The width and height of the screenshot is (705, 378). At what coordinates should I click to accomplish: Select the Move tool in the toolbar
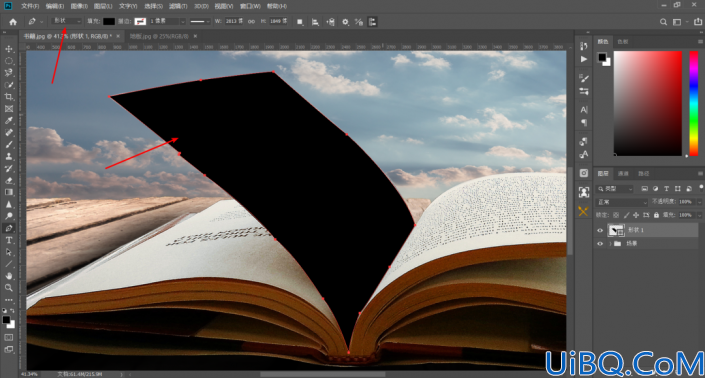click(9, 49)
